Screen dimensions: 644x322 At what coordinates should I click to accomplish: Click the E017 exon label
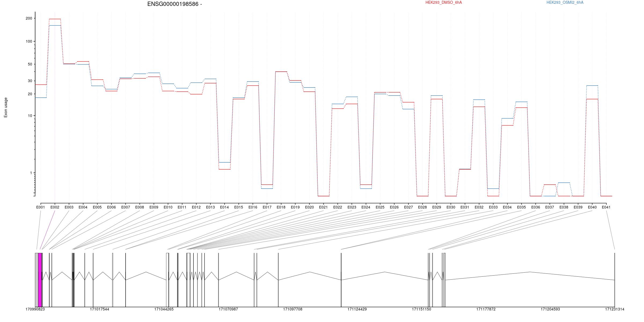(267, 207)
